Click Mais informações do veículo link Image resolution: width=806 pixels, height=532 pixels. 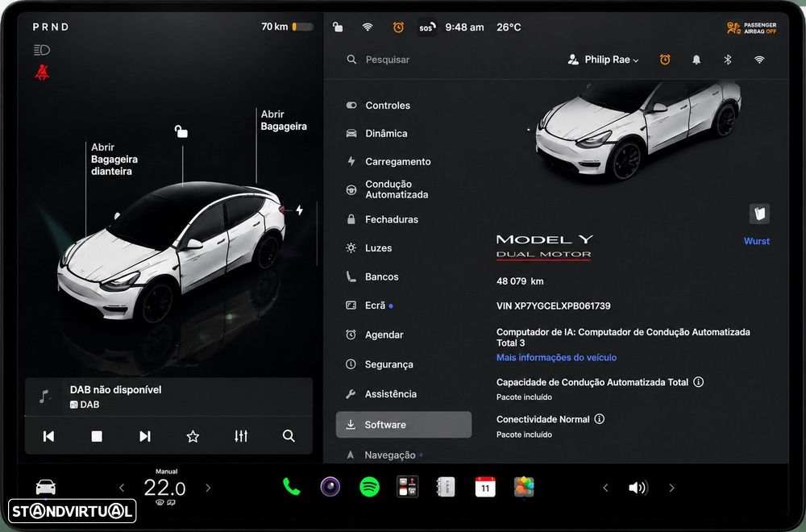pyautogui.click(x=556, y=357)
